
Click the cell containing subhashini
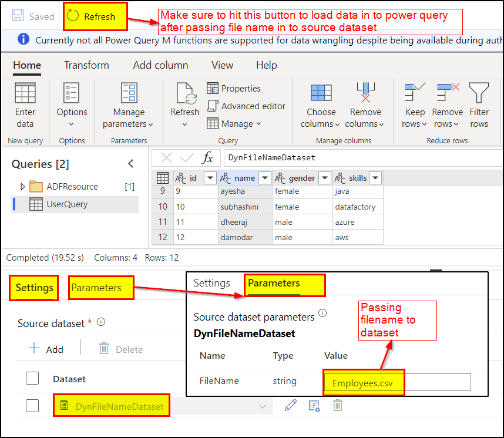pos(245,207)
